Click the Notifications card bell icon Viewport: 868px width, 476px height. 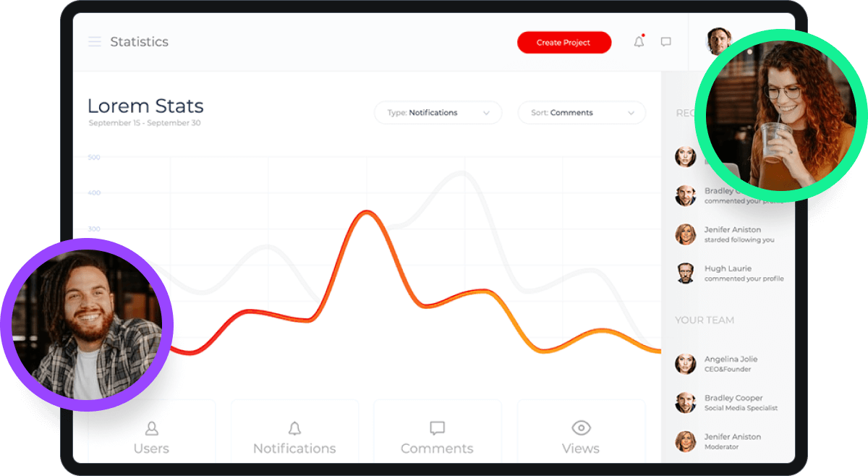294,428
